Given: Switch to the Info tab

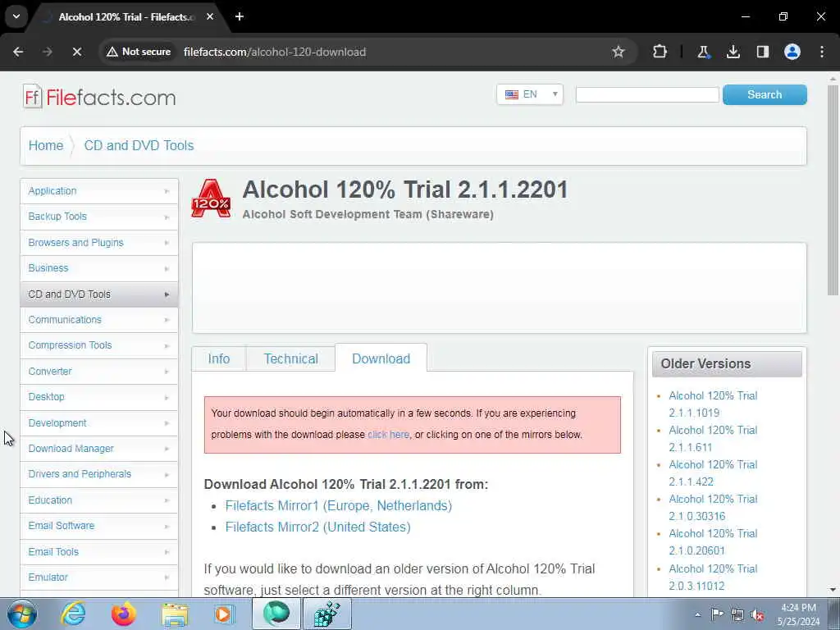Looking at the screenshot, I should coord(218,358).
